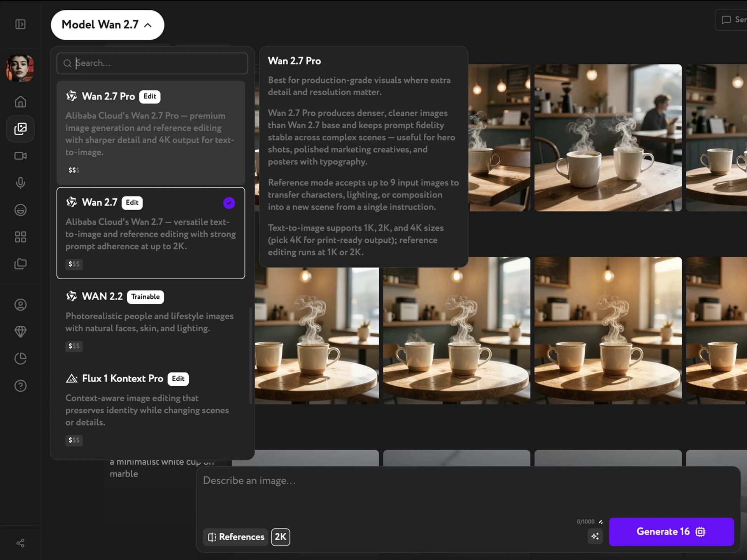Click the Edit badge on Wan 2.7
This screenshot has width=747, height=560.
[x=132, y=203]
